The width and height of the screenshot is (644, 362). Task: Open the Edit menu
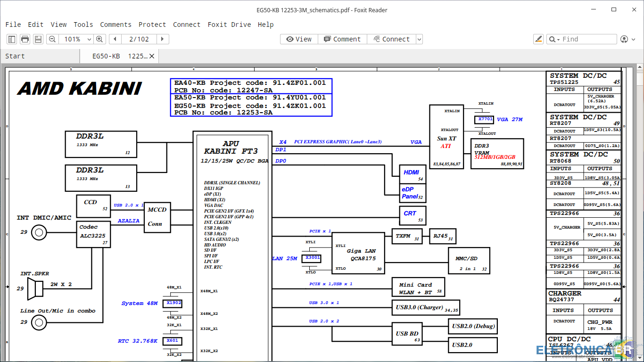tap(35, 25)
